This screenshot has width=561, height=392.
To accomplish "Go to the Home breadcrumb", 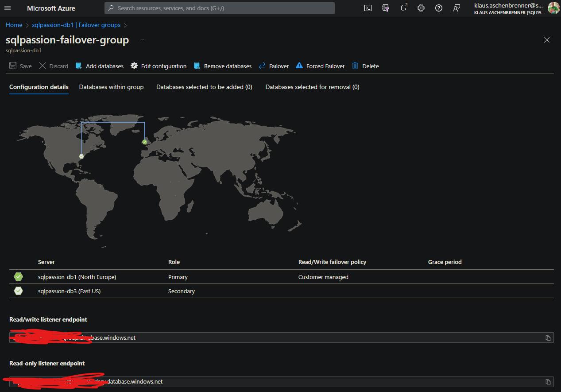I will (14, 25).
